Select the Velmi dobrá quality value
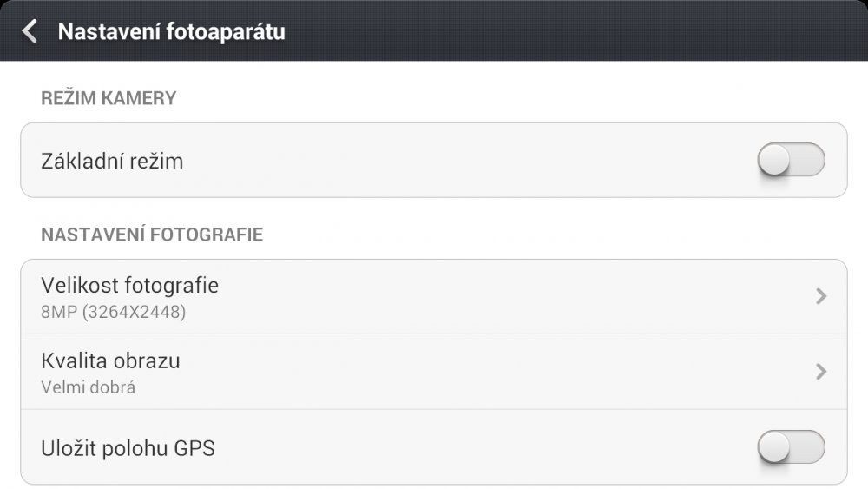 pyautogui.click(x=89, y=387)
